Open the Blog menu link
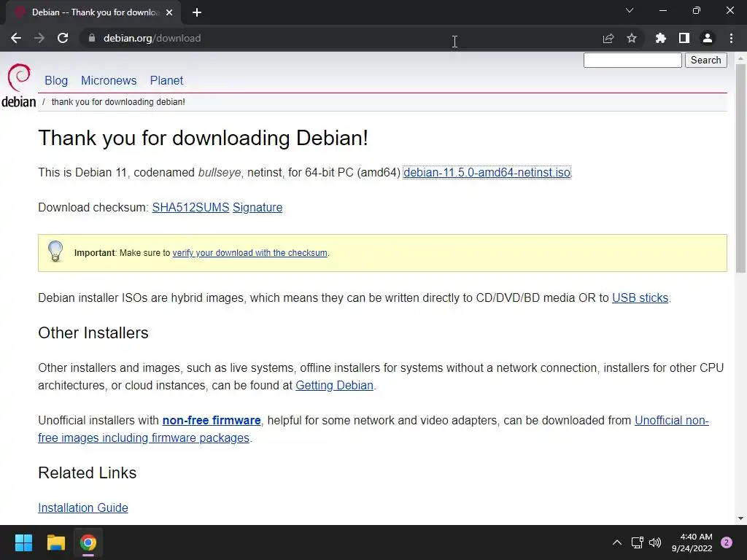 pyautogui.click(x=56, y=80)
